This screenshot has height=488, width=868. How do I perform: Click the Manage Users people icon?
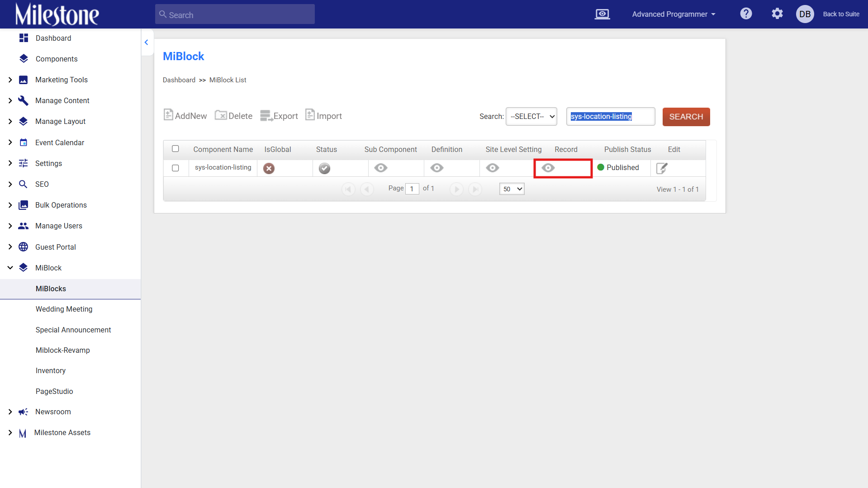(x=23, y=226)
